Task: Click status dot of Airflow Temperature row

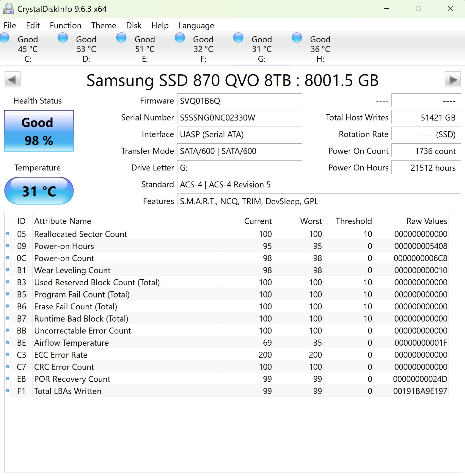Action: click(8, 342)
